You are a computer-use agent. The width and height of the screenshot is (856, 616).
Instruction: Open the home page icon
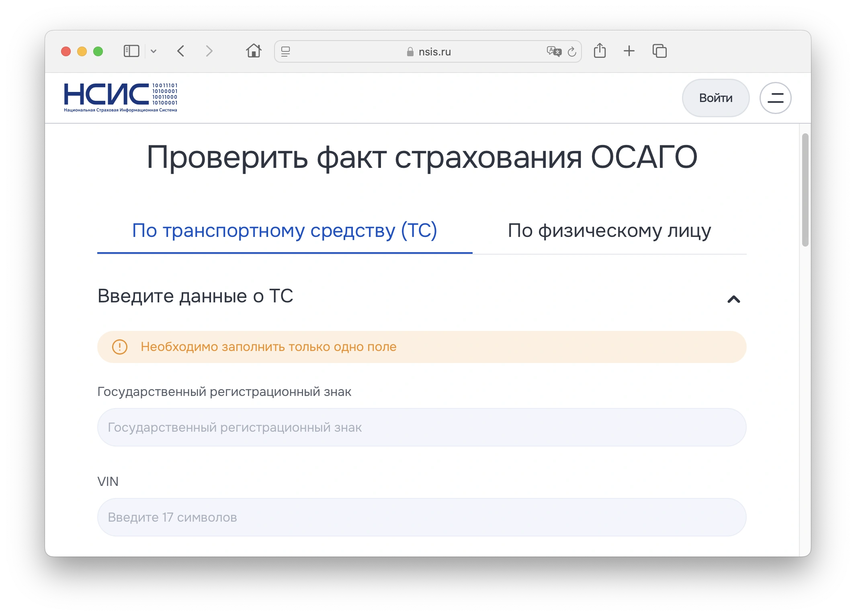coord(254,51)
